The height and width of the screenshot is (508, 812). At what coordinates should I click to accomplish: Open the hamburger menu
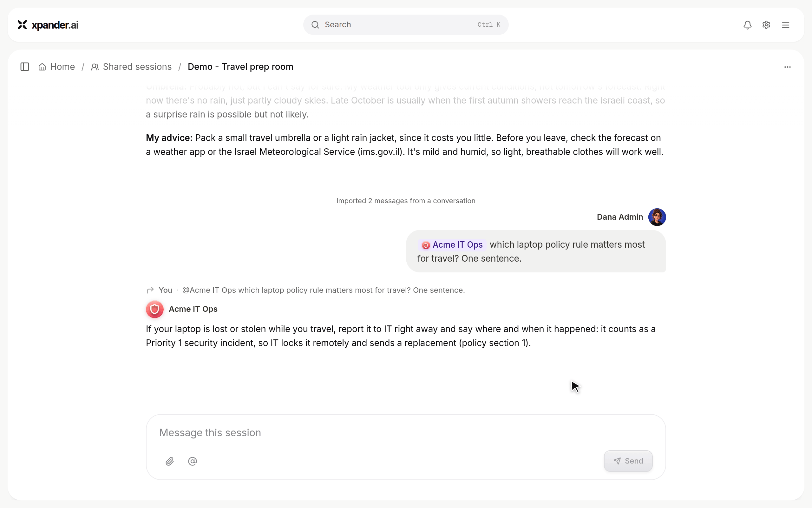(785, 25)
